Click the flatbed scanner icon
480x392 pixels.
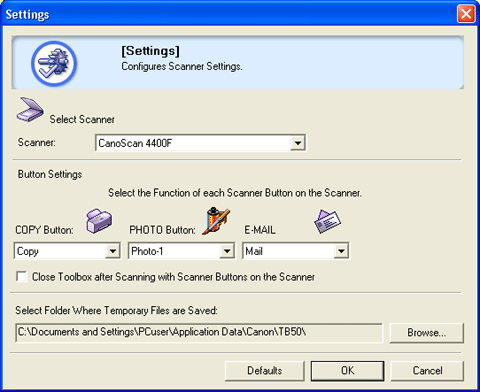point(30,110)
